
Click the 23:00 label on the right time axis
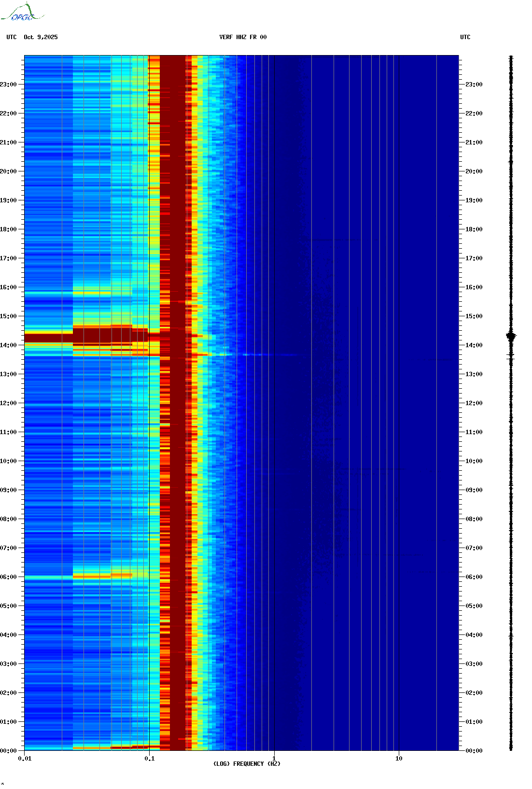474,85
